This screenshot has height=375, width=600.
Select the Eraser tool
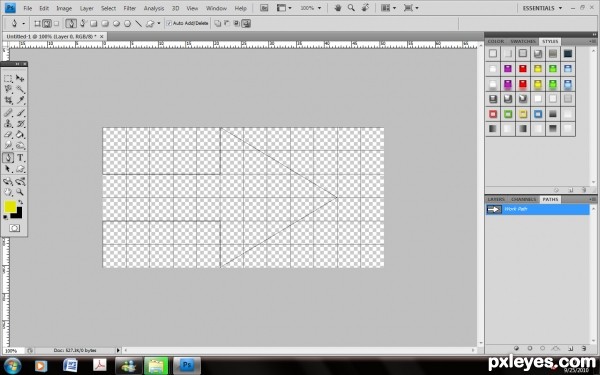(8, 135)
